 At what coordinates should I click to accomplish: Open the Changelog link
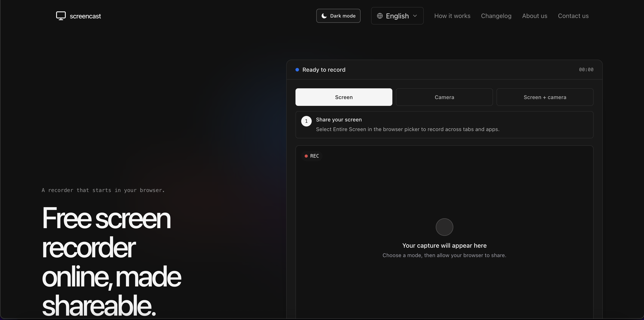(x=496, y=16)
